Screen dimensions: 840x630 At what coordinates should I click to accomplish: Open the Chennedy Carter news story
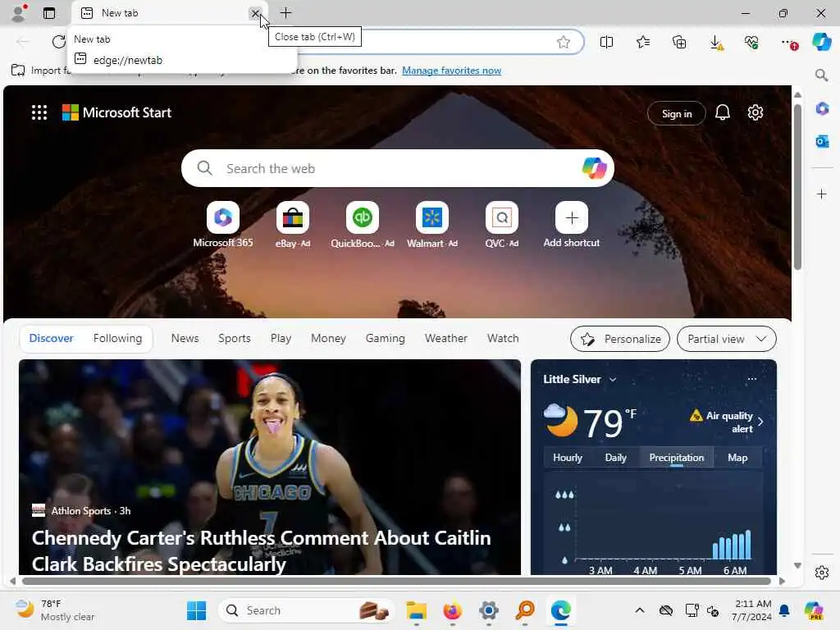click(x=261, y=550)
